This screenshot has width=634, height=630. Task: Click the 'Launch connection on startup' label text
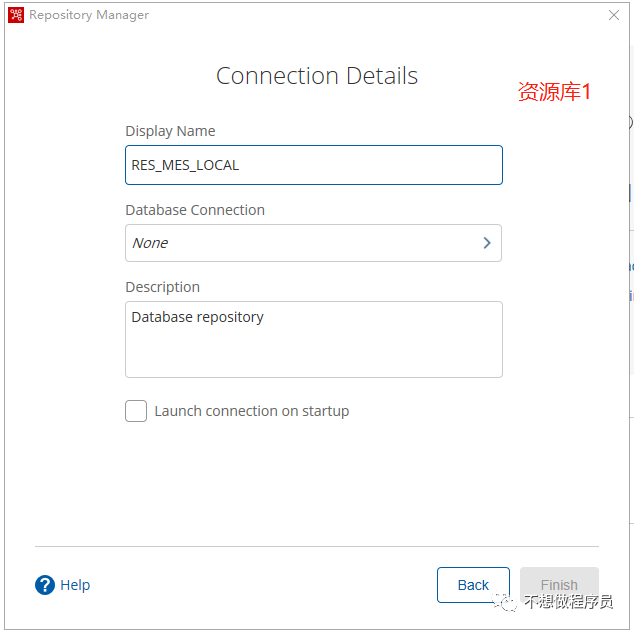pyautogui.click(x=251, y=411)
